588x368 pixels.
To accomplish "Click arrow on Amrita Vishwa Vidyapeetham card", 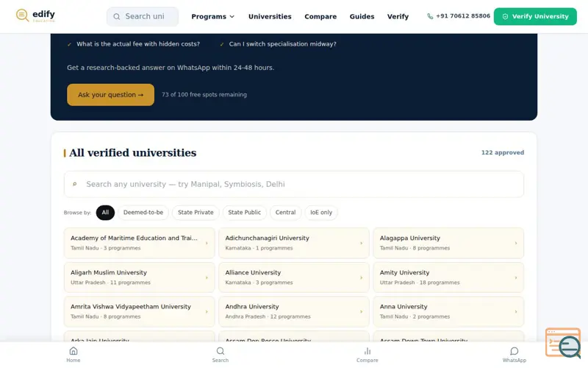I will pos(207,311).
